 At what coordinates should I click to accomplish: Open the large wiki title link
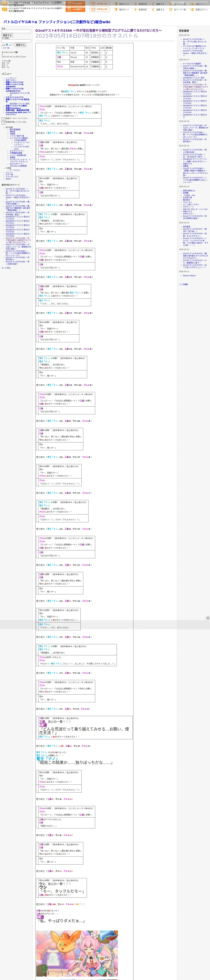click(57, 22)
